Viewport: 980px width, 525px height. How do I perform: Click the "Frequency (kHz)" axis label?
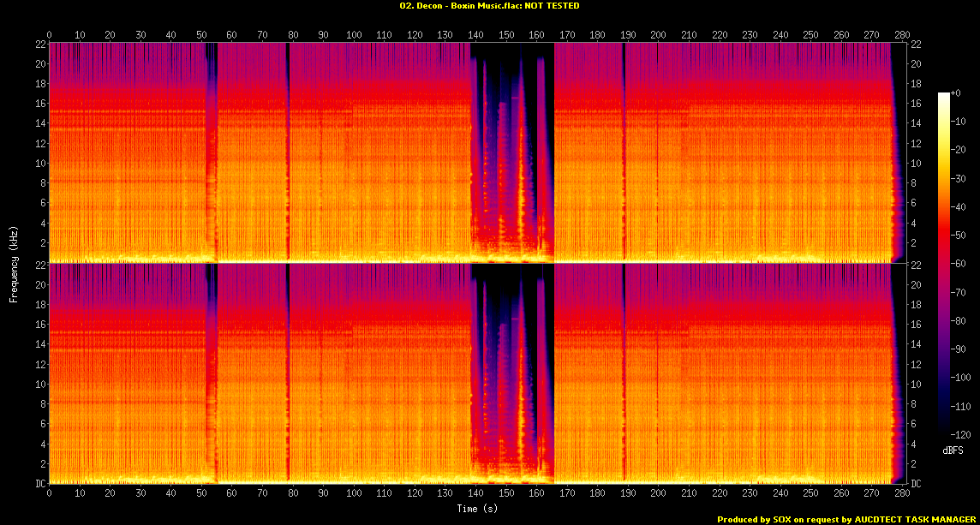pyautogui.click(x=14, y=262)
